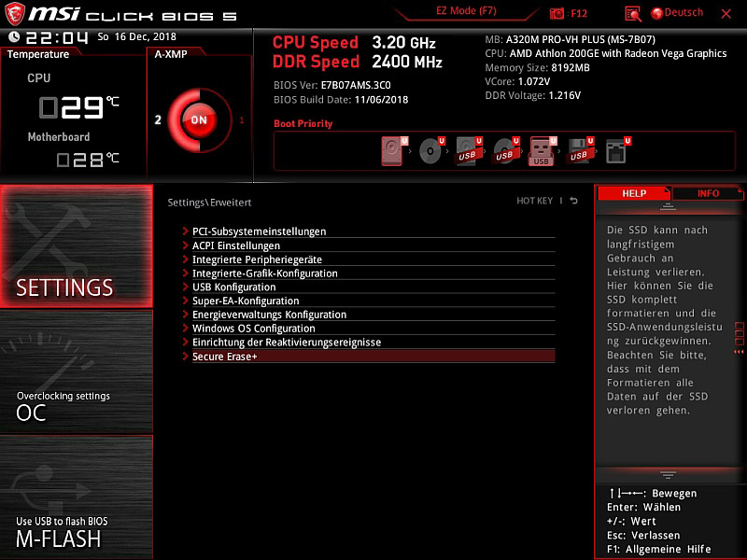
Task: Click the VCore 1.072V reading
Action: click(534, 81)
